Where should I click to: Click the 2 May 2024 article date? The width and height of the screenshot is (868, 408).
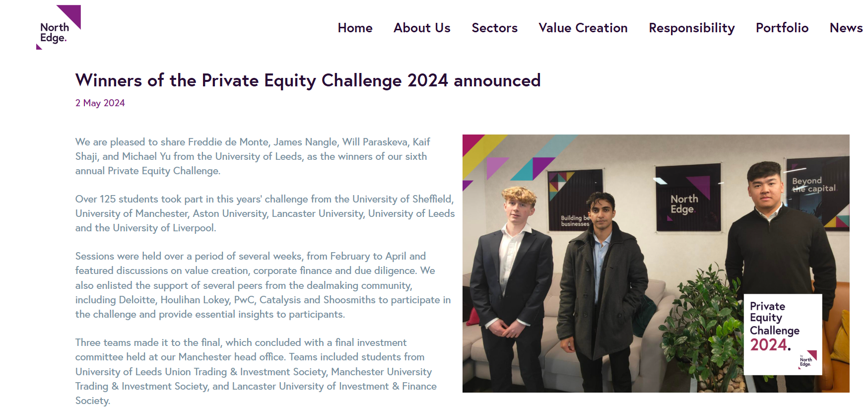click(x=100, y=103)
